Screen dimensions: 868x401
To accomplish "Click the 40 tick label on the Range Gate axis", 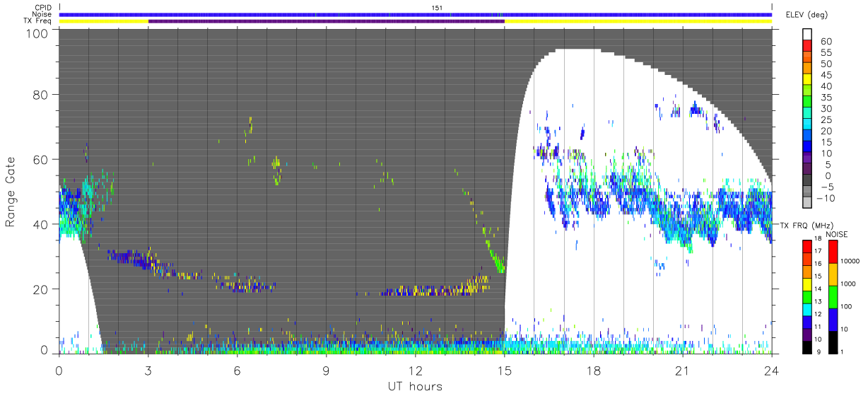I will click(x=42, y=224).
